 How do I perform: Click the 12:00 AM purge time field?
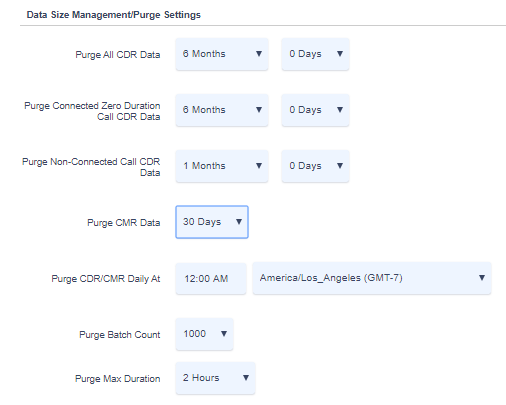tap(211, 278)
